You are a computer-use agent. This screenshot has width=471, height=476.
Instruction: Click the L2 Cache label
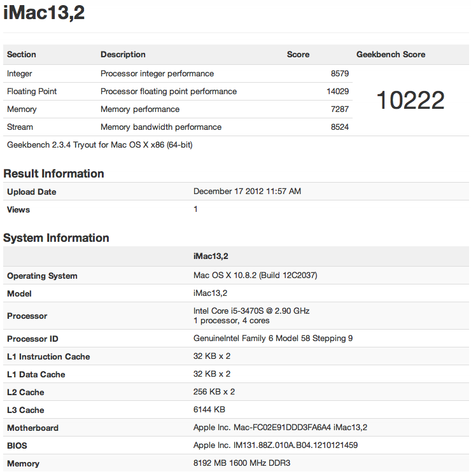pos(25,393)
